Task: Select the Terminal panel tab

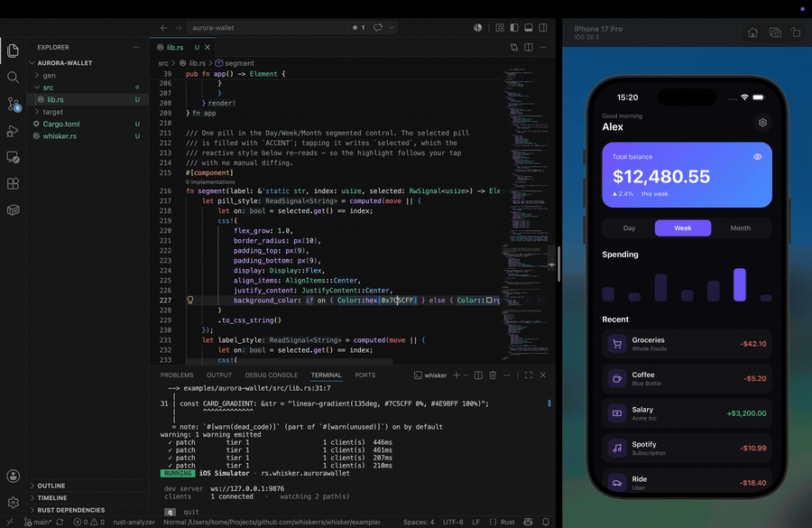Action: click(x=326, y=375)
